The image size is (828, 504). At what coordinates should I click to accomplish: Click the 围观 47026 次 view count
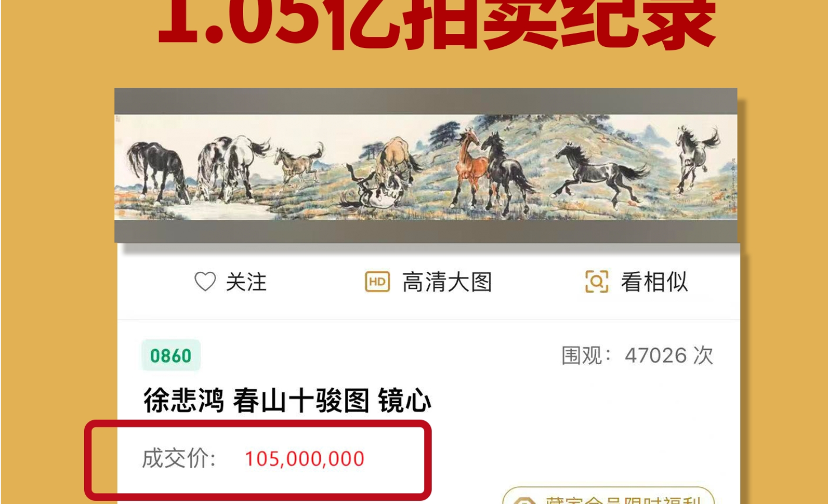[638, 355]
